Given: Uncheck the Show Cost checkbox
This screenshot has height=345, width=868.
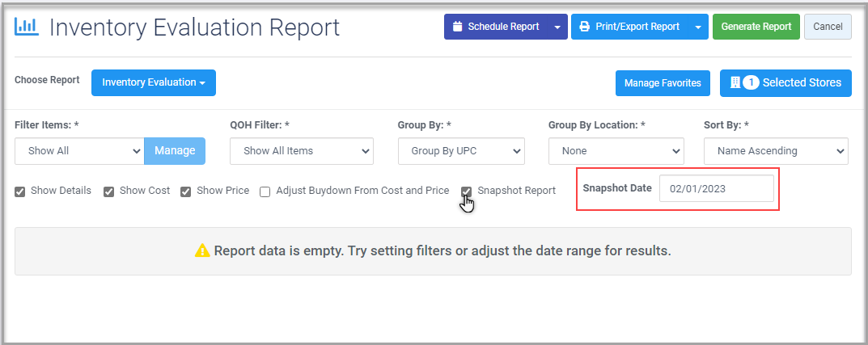Looking at the screenshot, I should (109, 191).
